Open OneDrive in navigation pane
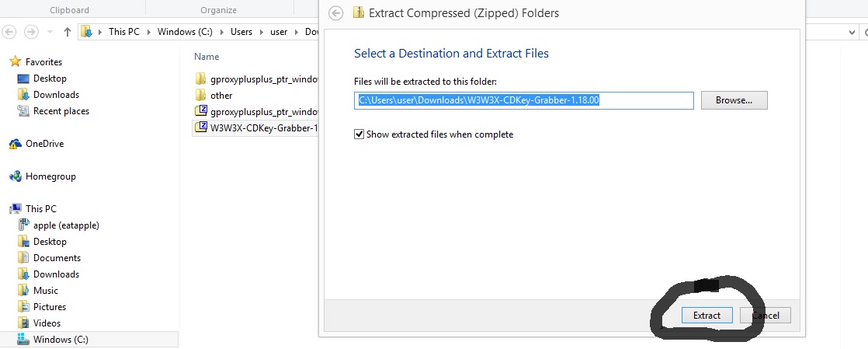 coord(44,144)
